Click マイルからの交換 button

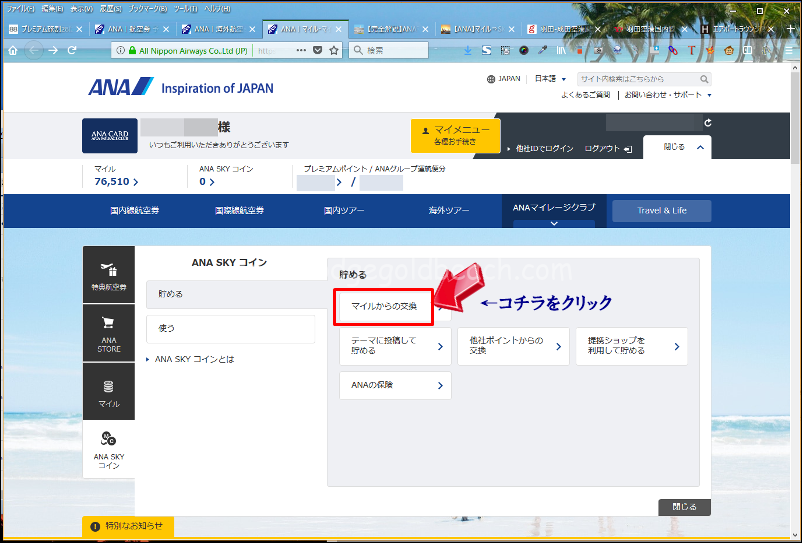(x=384, y=306)
